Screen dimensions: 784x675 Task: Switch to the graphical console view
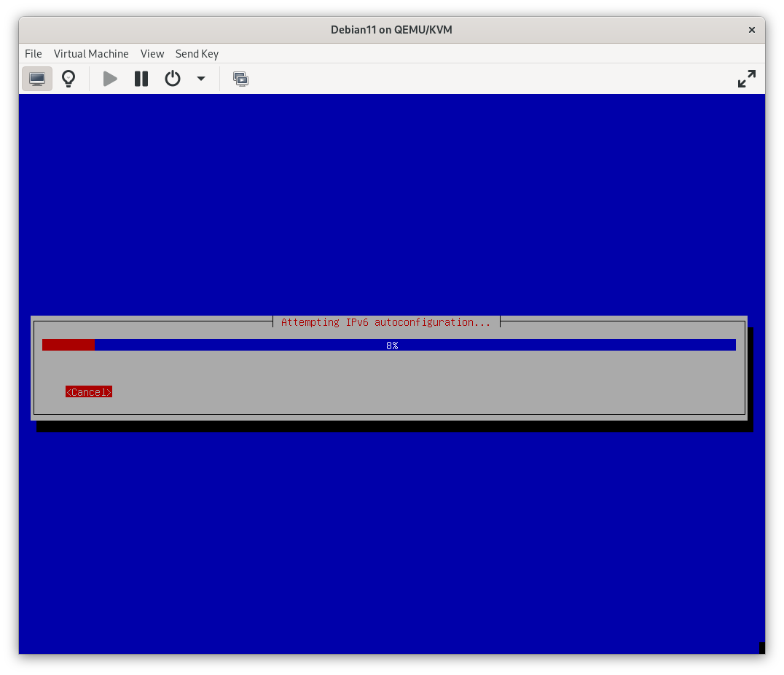point(36,78)
